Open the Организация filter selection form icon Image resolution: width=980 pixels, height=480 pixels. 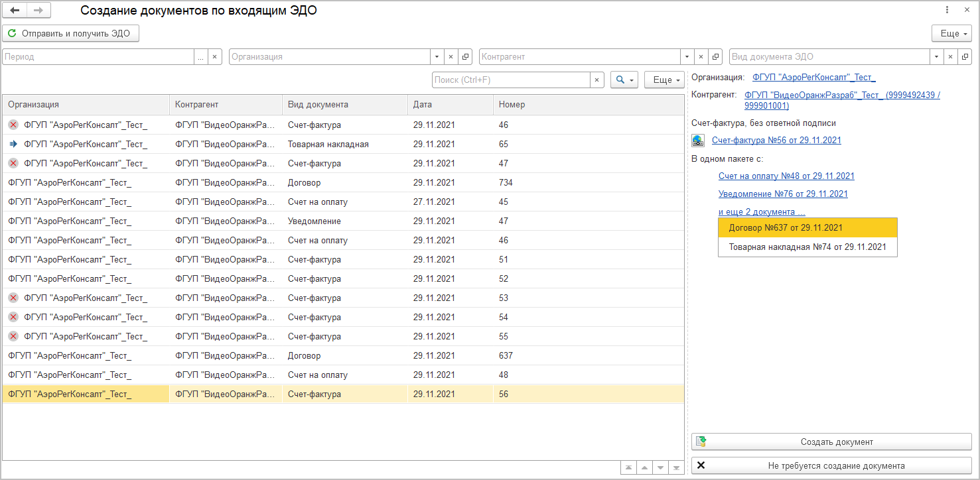tap(465, 57)
